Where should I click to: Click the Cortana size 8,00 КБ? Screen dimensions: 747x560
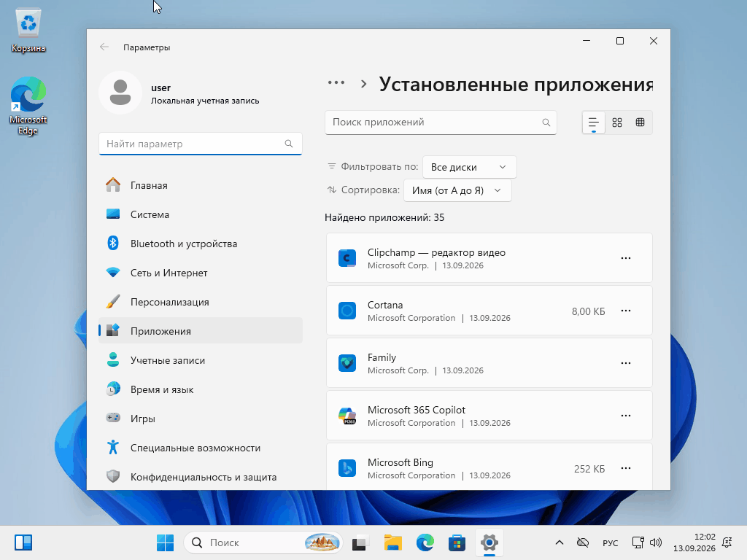(589, 311)
